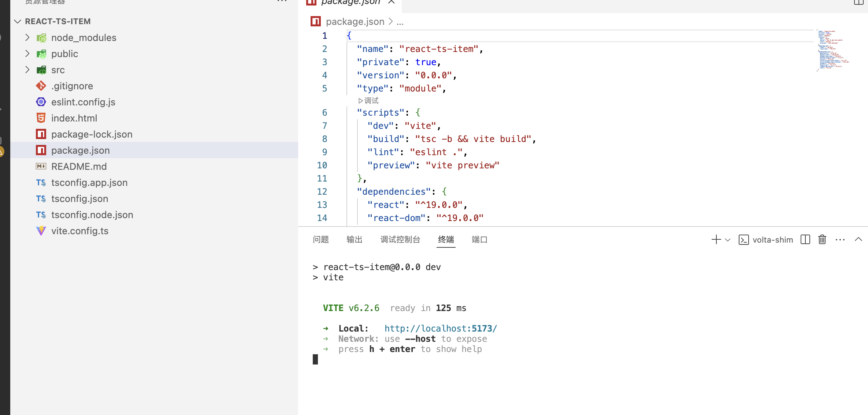Viewport: 868px width, 415px height.
Task: Open terminal panel more actions ellipsis
Action: pyautogui.click(x=840, y=240)
